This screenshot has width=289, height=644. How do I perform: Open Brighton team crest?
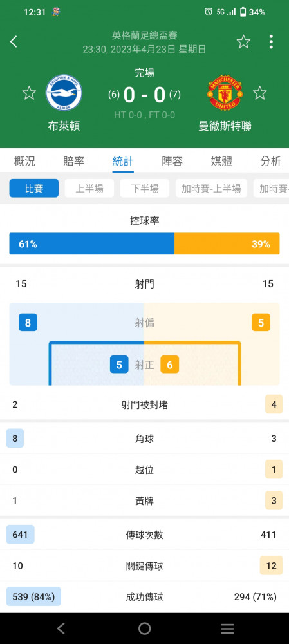click(x=64, y=92)
